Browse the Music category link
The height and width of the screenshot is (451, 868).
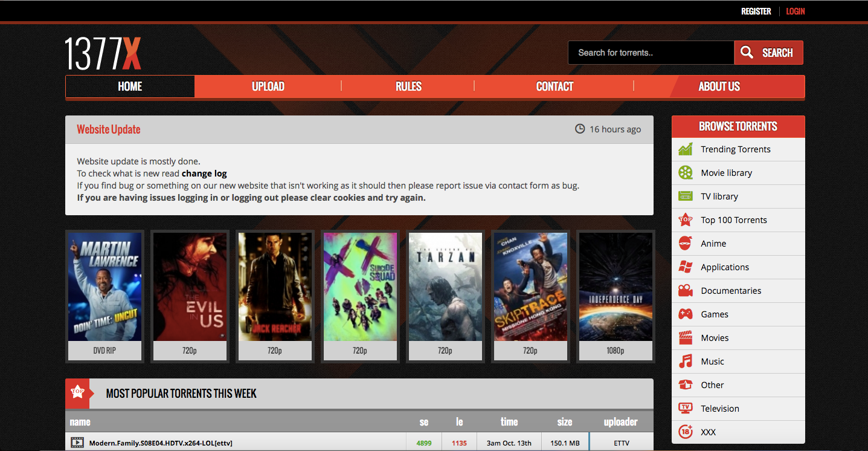[x=712, y=362]
